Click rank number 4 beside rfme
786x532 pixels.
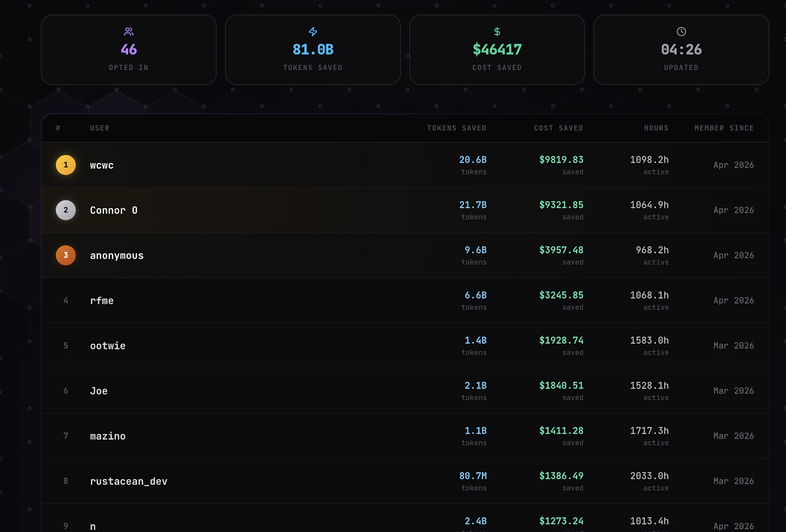[66, 301]
